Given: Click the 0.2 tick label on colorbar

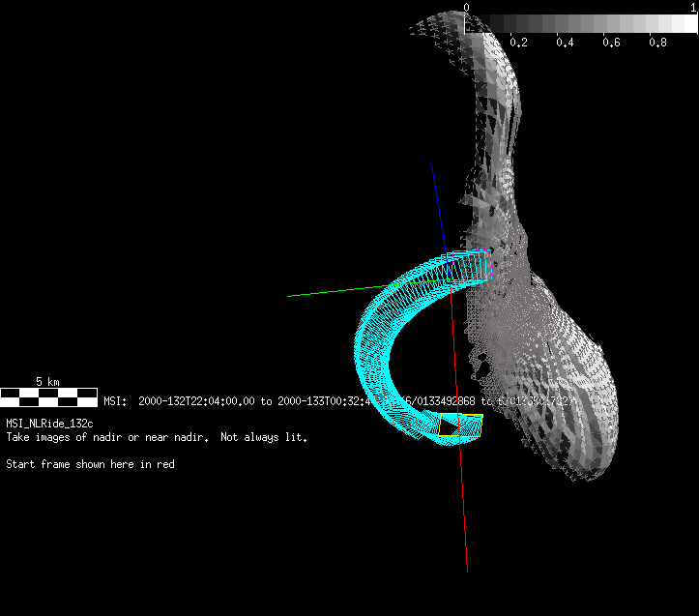Looking at the screenshot, I should (518, 44).
